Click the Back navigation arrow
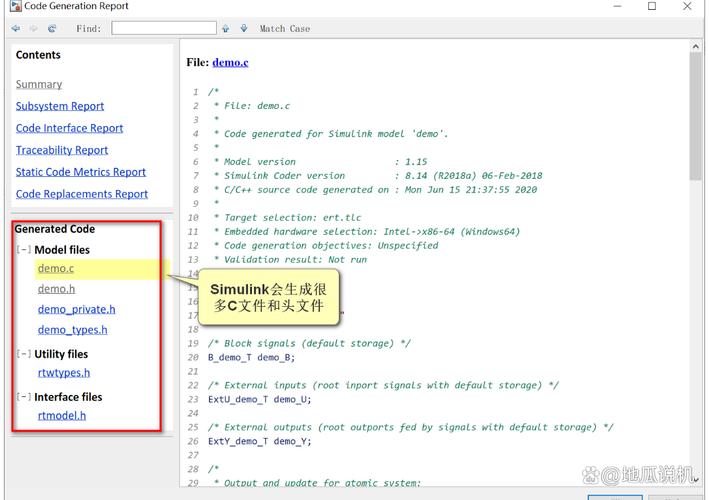The height and width of the screenshot is (500, 709). pos(16,29)
